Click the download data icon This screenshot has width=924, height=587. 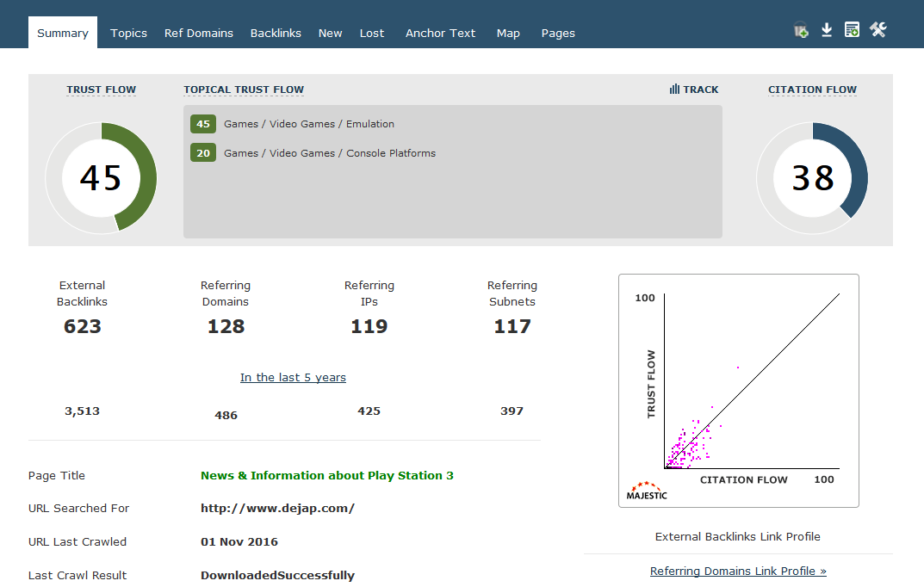point(827,30)
